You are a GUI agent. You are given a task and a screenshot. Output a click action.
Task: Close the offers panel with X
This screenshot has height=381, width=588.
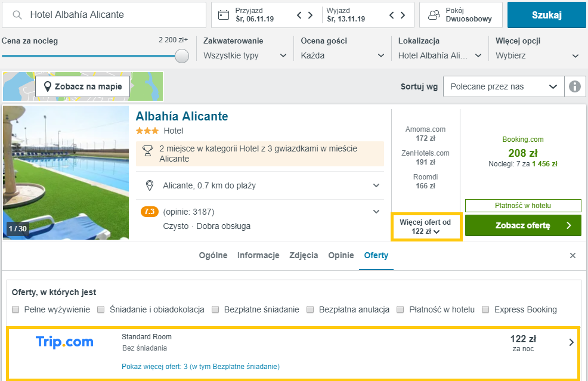572,255
